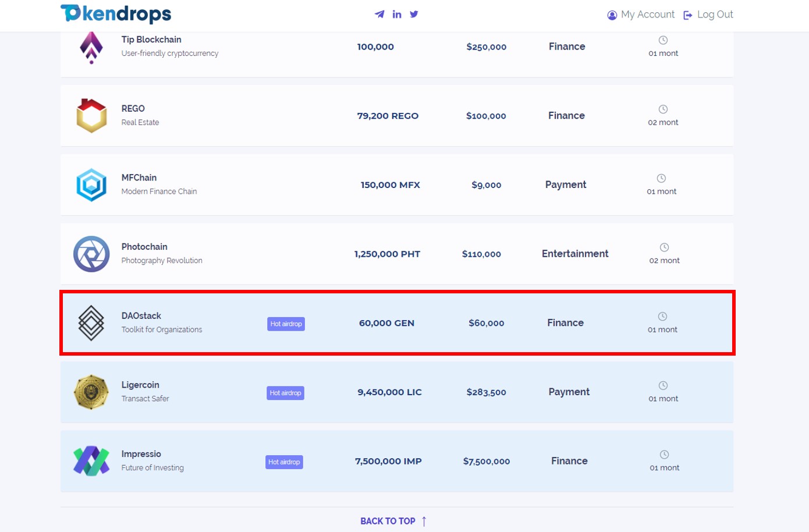
Task: Click Hot airdrop badge on Ligercoin
Action: pyautogui.click(x=285, y=393)
